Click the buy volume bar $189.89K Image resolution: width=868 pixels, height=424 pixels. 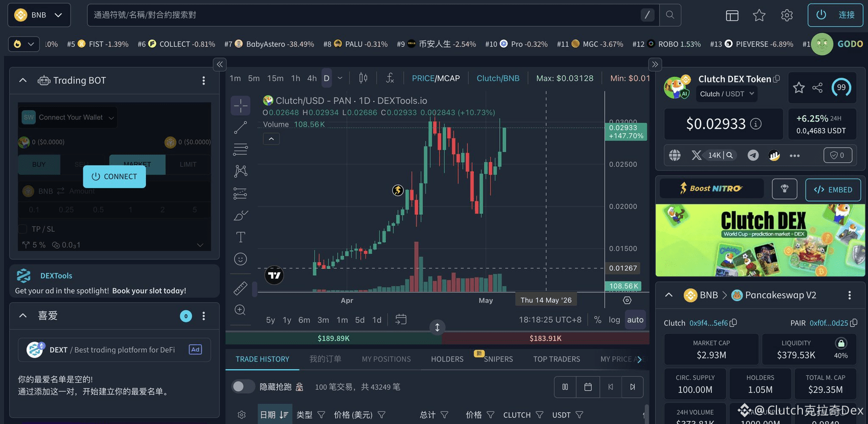click(x=334, y=338)
